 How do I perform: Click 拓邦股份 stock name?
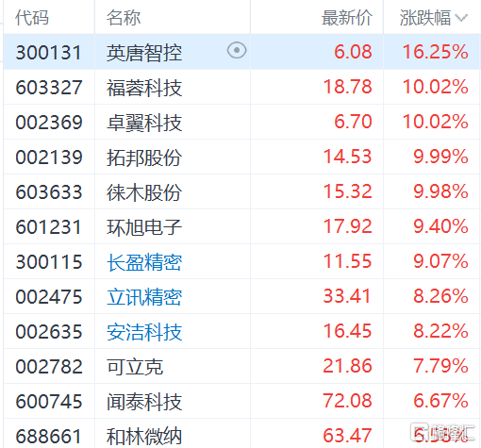(144, 158)
